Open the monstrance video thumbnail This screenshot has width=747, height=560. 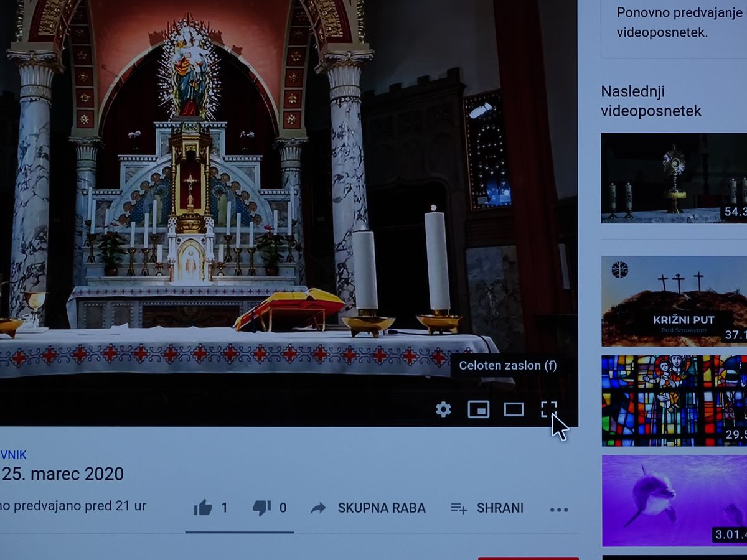(x=674, y=178)
